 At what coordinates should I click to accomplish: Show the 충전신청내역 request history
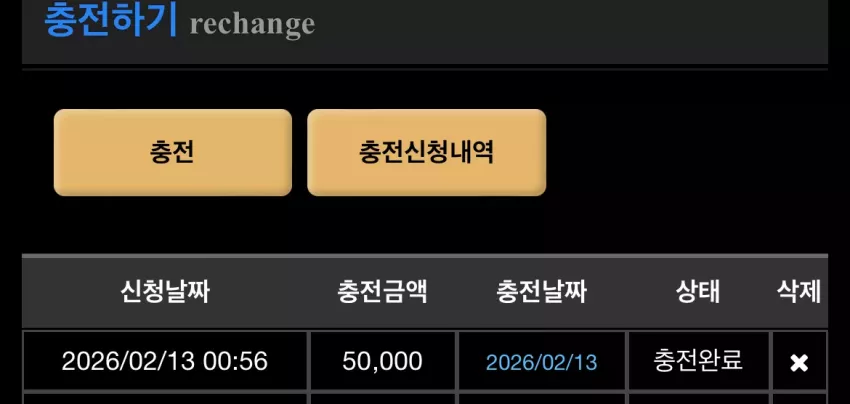coord(427,152)
